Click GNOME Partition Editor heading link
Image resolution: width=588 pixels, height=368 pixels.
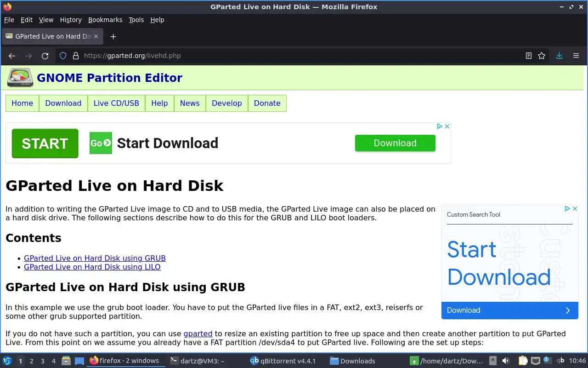(x=109, y=78)
